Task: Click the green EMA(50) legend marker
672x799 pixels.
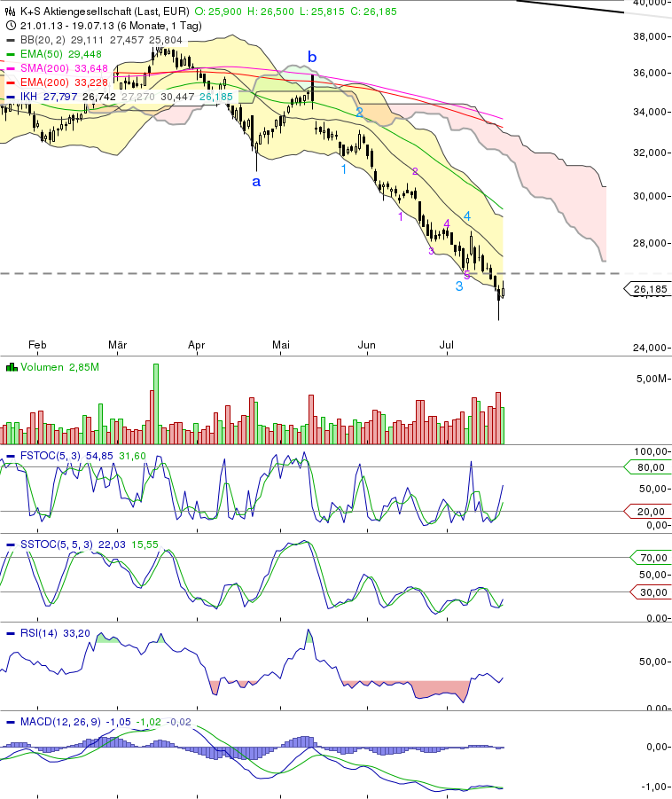Action: click(x=11, y=54)
